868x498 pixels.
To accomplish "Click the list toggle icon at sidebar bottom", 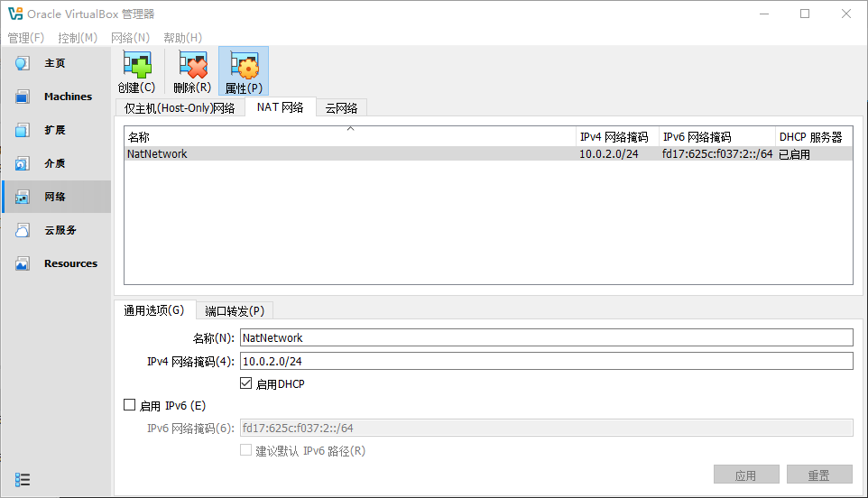I will click(x=23, y=480).
